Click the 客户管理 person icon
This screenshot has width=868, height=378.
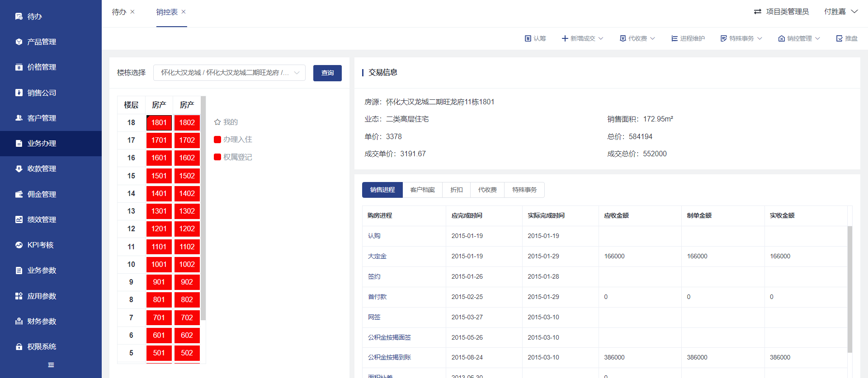19,118
